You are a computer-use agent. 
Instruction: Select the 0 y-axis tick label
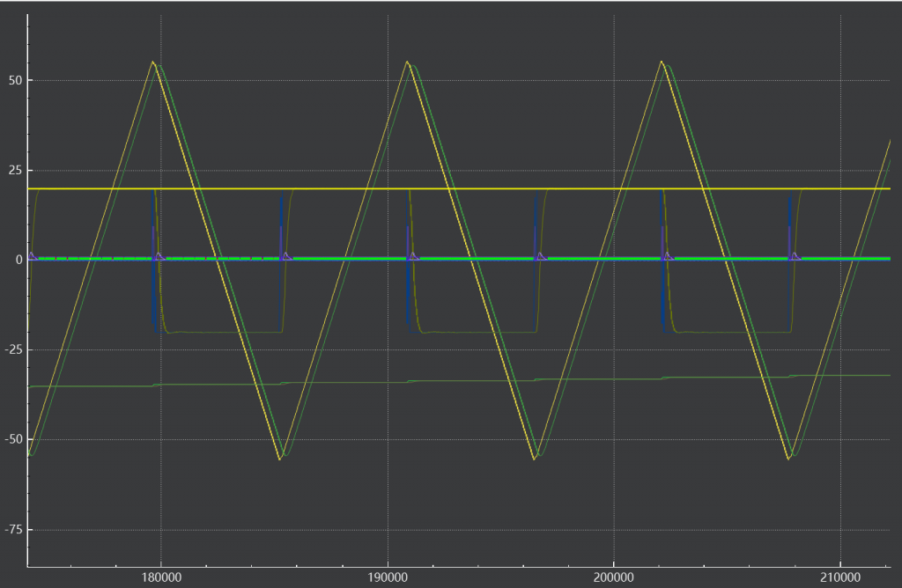coord(19,260)
